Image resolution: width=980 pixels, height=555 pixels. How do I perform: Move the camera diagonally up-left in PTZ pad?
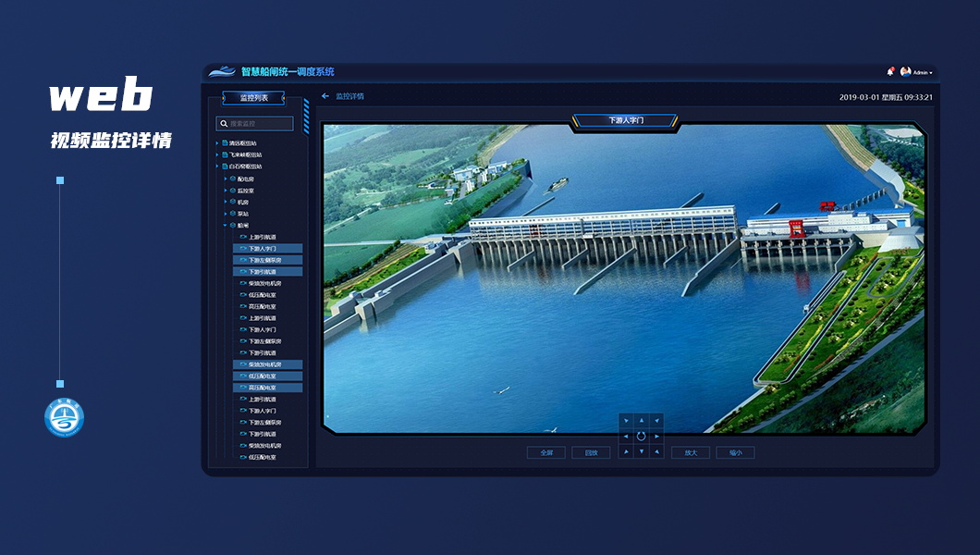[626, 421]
